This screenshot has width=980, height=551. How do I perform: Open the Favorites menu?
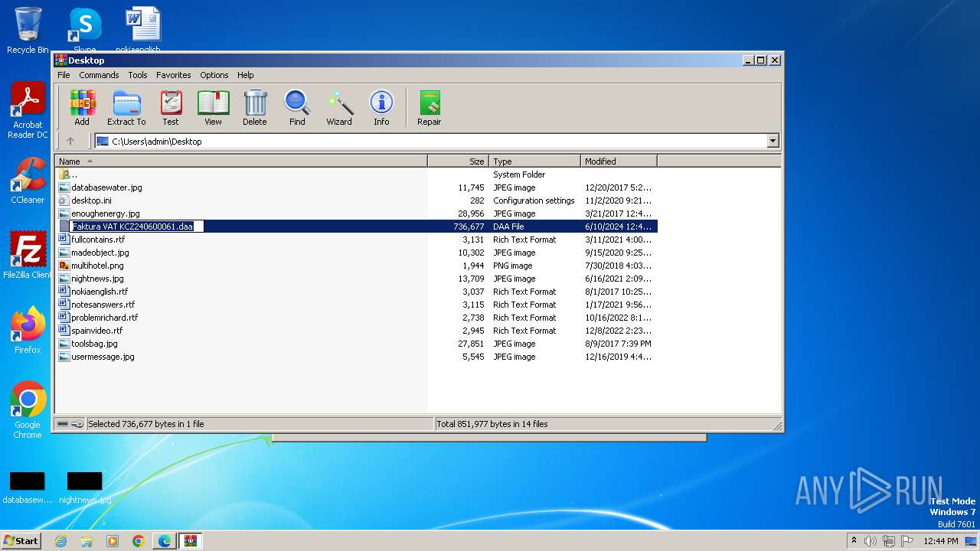coord(174,75)
